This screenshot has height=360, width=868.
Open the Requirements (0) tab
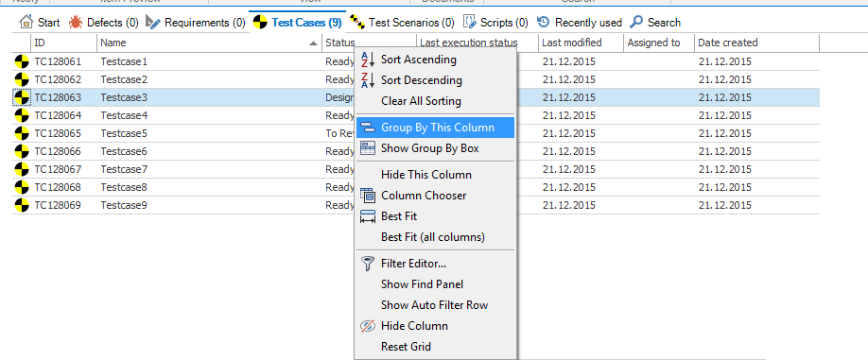[196, 23]
